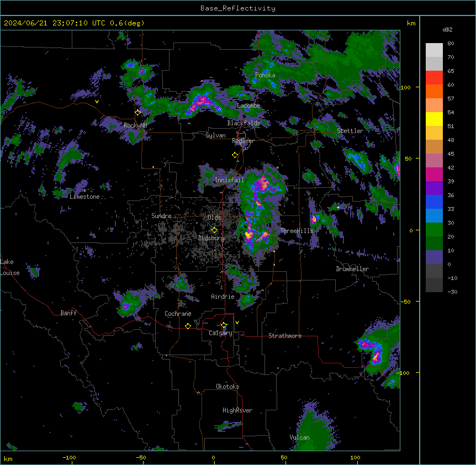
Task: Pick the top light gray swatch at 80
Action: [434, 50]
